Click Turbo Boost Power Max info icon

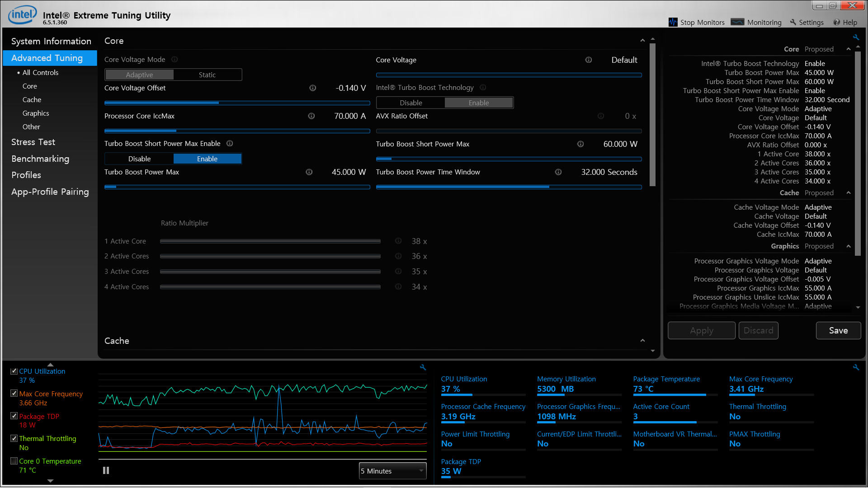309,172
